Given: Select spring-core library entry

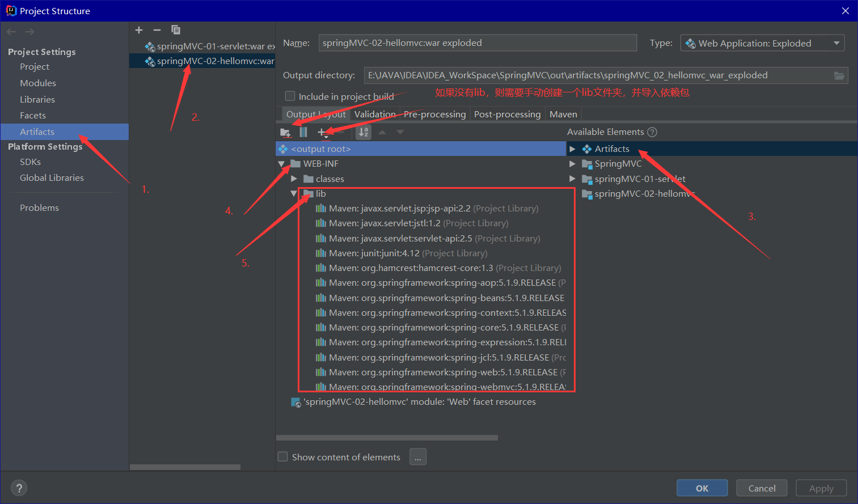Looking at the screenshot, I should [x=441, y=328].
